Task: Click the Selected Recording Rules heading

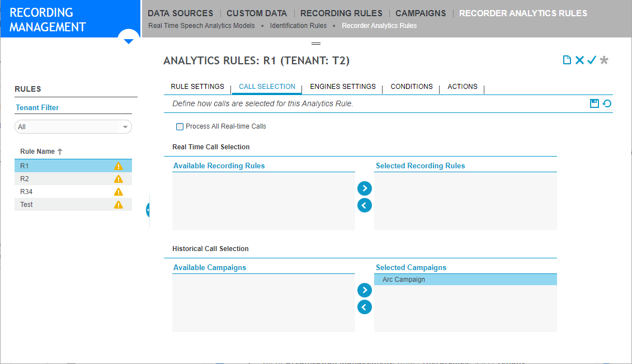Action: pos(420,166)
